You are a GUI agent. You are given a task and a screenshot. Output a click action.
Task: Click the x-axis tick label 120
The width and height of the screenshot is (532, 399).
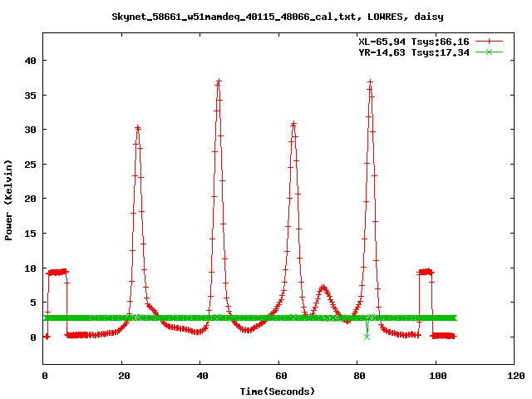[x=516, y=376]
